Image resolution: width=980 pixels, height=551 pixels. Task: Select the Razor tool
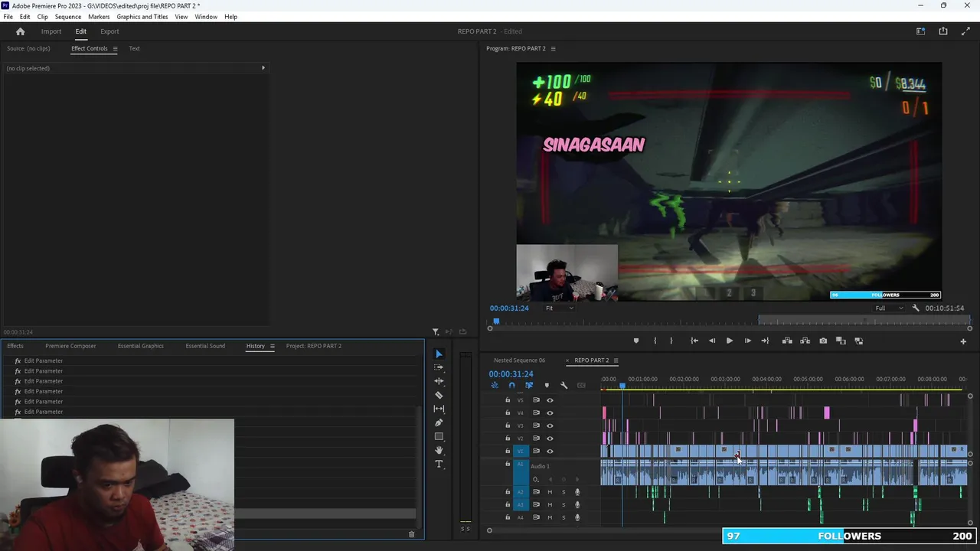[x=439, y=395]
